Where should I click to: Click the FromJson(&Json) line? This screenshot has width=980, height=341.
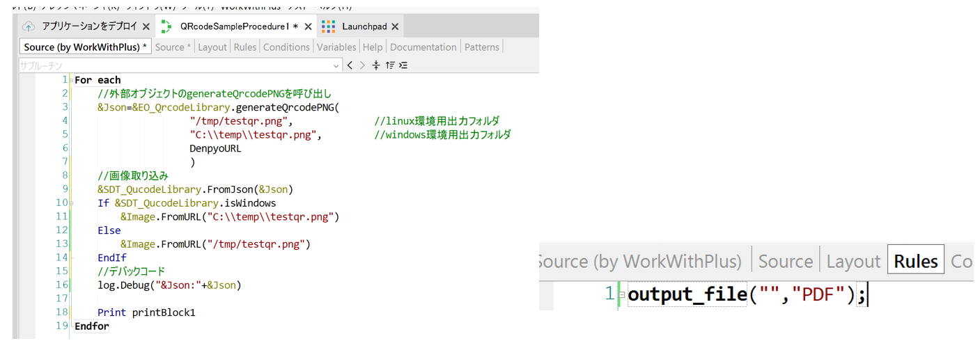[x=195, y=189]
